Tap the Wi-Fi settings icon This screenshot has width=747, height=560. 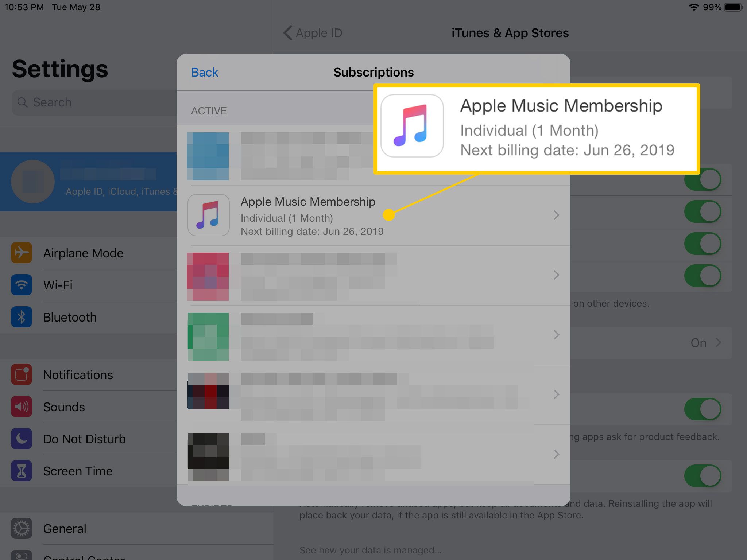tap(22, 285)
